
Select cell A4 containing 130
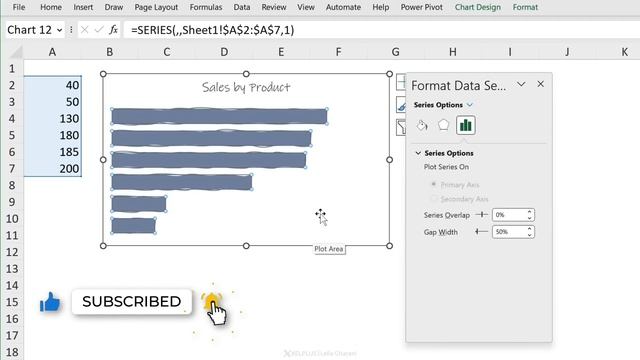click(x=53, y=118)
